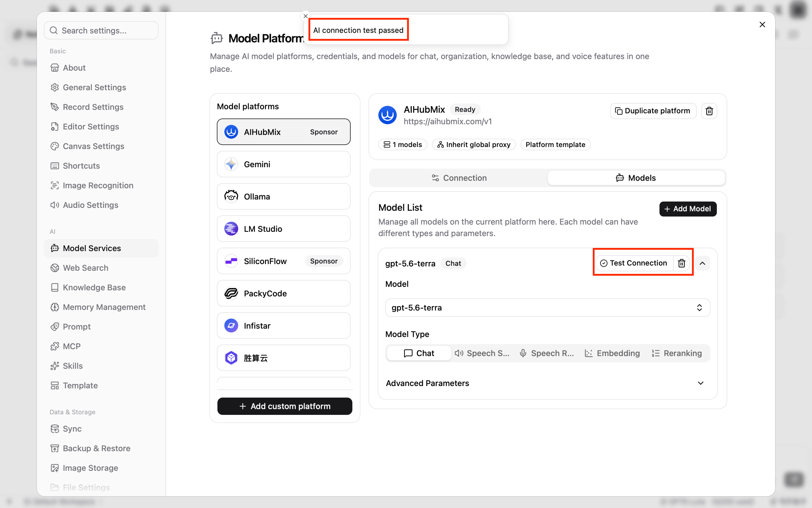Open About settings in sidebar
The height and width of the screenshot is (508, 812).
[x=101, y=68]
